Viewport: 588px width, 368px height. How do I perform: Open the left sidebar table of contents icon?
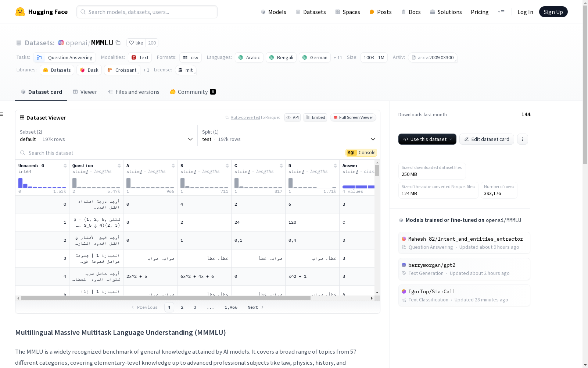pos(1,114)
